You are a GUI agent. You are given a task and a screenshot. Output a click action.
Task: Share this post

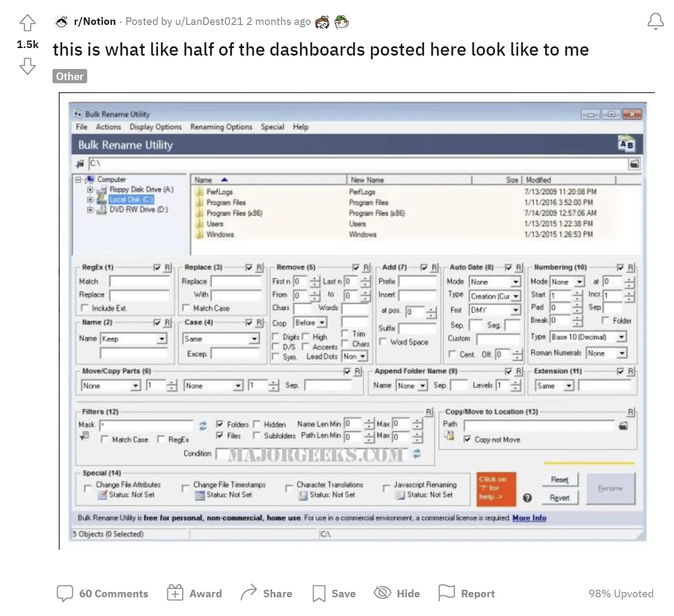pos(266,593)
